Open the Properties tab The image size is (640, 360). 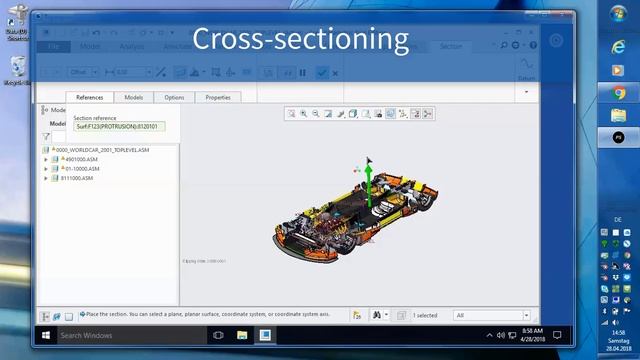(218, 97)
